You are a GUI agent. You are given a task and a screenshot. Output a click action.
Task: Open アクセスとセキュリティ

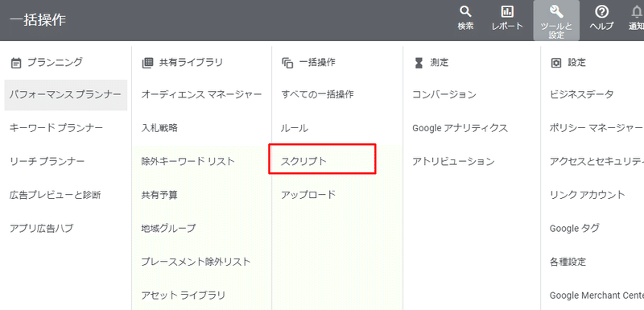597,161
